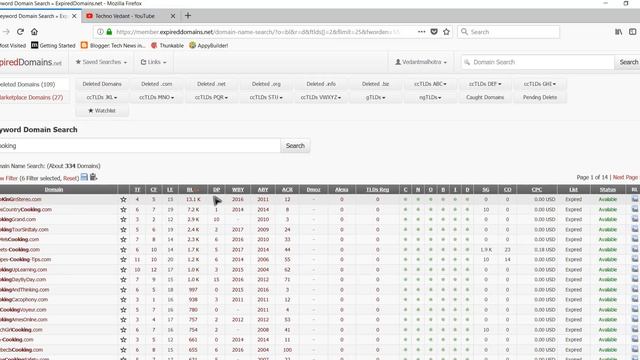Open the Vedantmalhotra account dropdown
Image resolution: width=640 pixels, height=360 pixels.
click(x=421, y=62)
